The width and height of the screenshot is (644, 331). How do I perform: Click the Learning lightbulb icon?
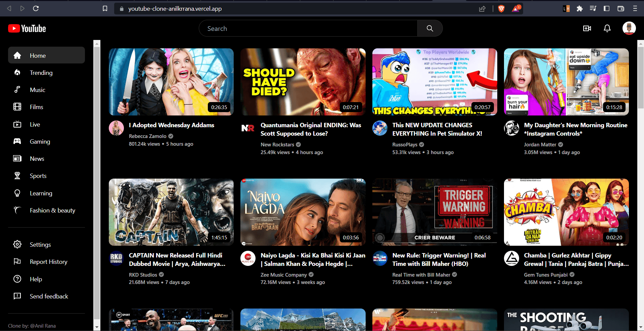coord(17,193)
